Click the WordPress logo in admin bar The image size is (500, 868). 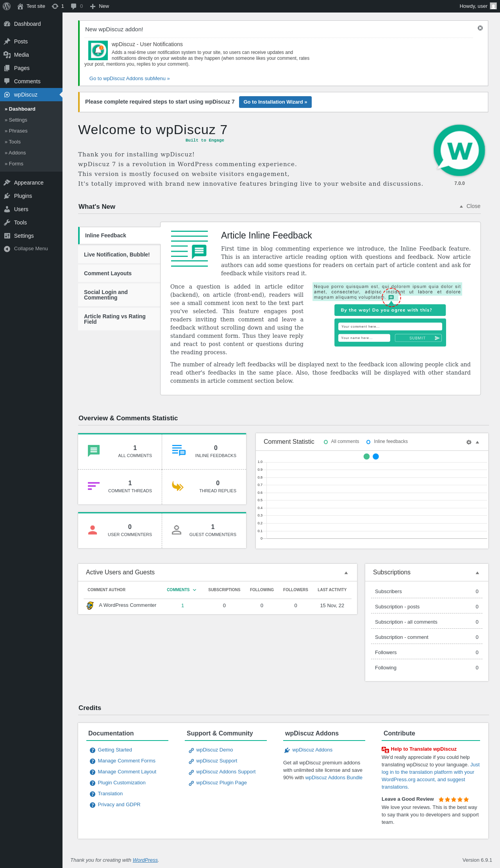7,6
